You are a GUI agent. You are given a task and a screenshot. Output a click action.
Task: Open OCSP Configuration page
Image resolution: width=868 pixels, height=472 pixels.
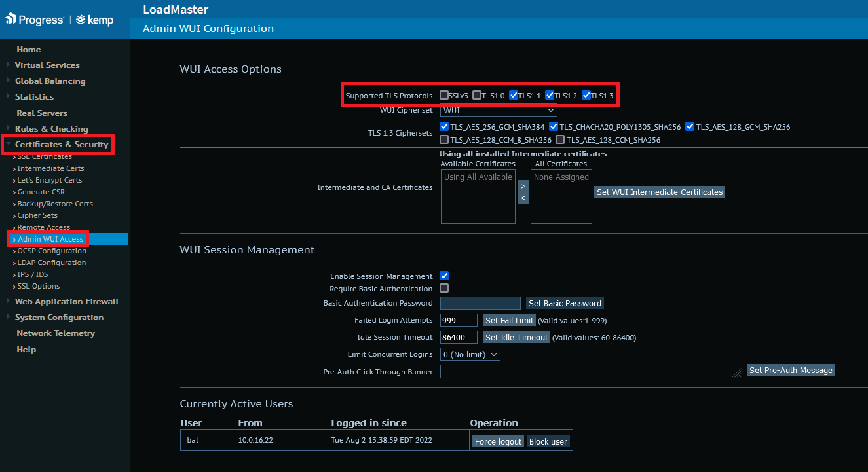52,251
